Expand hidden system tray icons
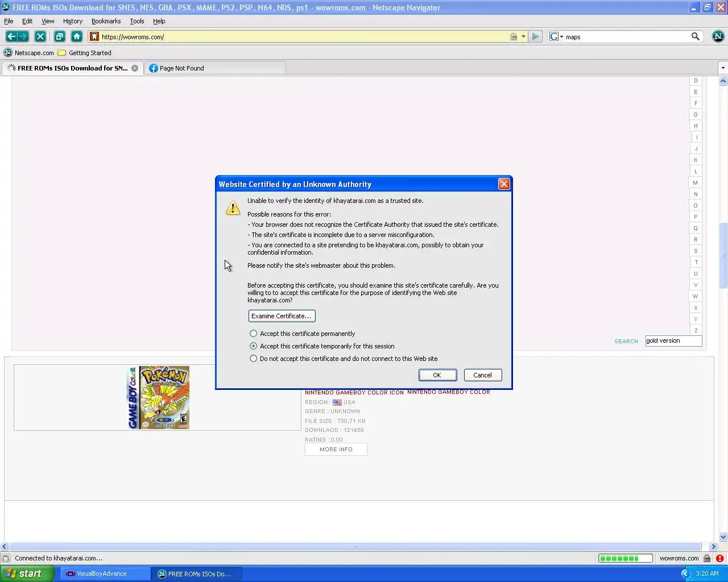This screenshot has height=582, width=728. pos(685,573)
